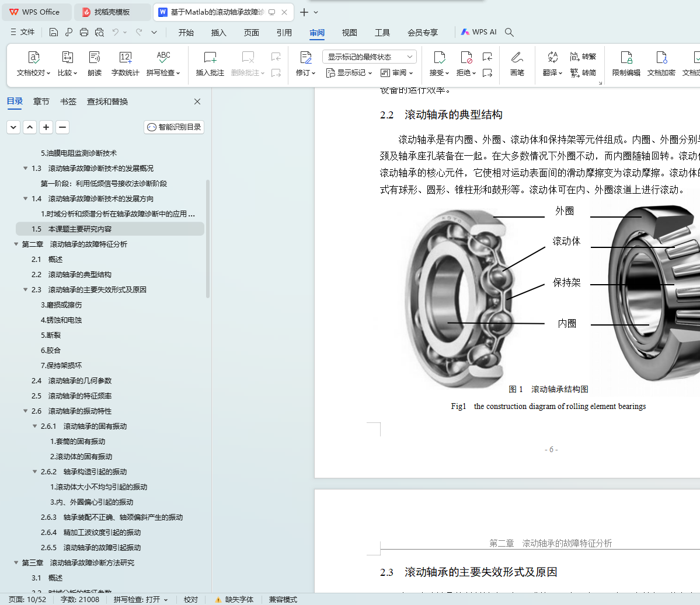Open 文档加密 document encryption
700x605 pixels.
coord(661,64)
